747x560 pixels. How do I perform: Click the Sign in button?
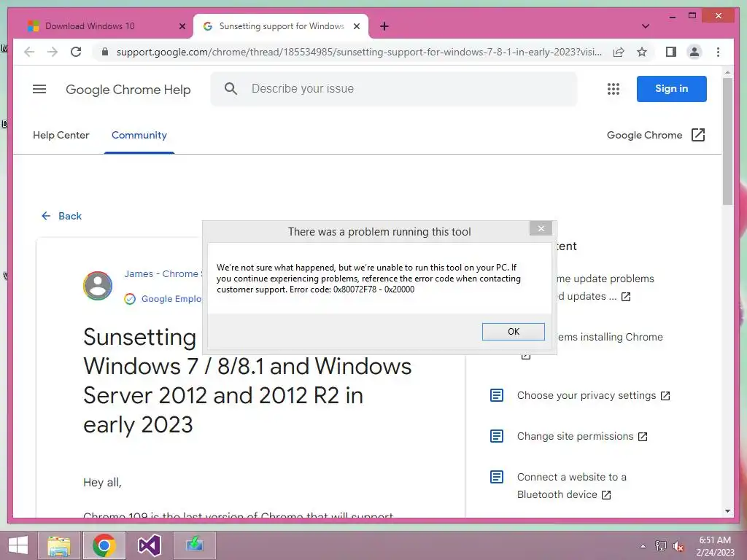(x=671, y=88)
